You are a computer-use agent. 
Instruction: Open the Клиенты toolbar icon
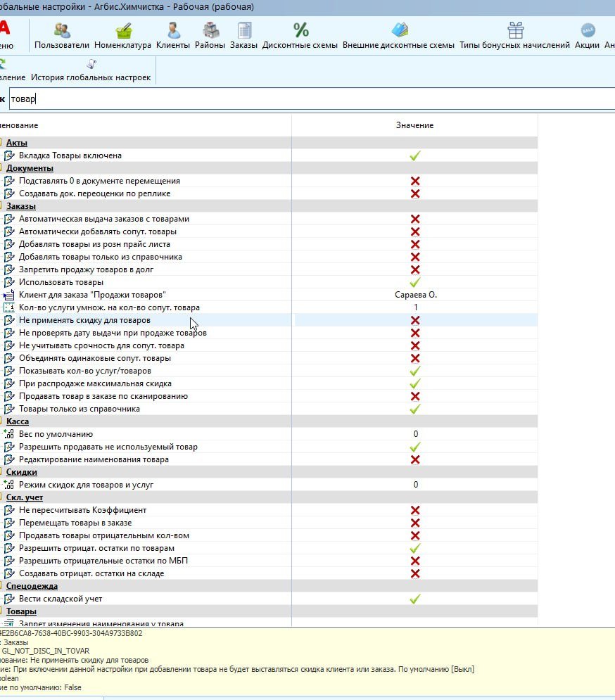click(173, 30)
